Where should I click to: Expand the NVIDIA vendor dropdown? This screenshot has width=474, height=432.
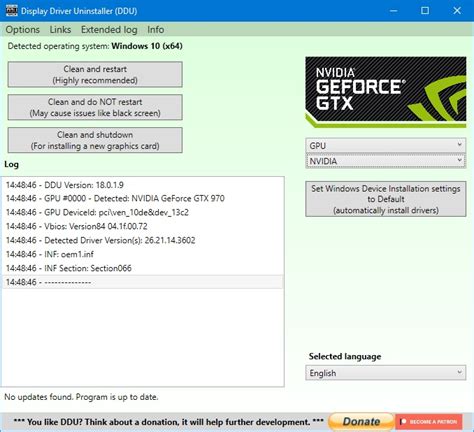[x=386, y=161]
